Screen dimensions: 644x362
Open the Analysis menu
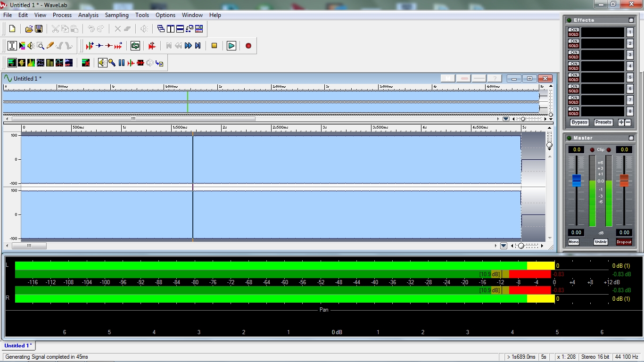88,15
